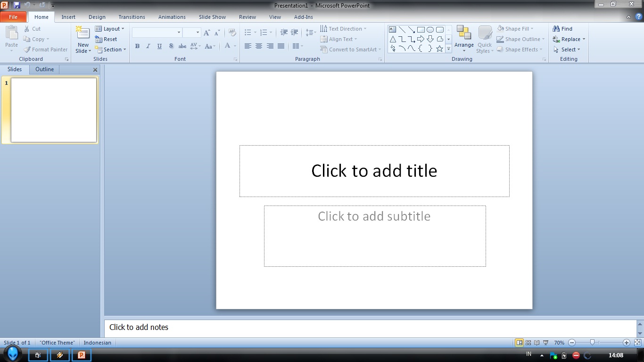Toggle Bold formatting
This screenshot has width=644, height=362.
coord(137,46)
